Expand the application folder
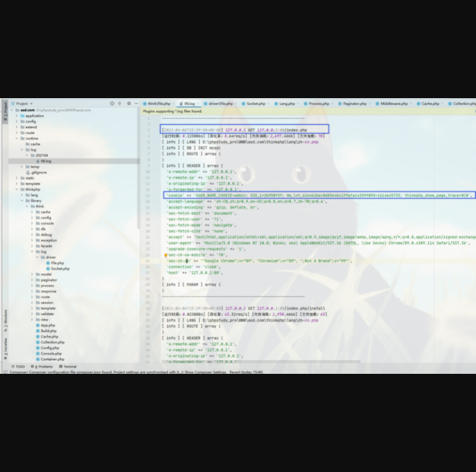The height and width of the screenshot is (472, 476). coord(16,116)
